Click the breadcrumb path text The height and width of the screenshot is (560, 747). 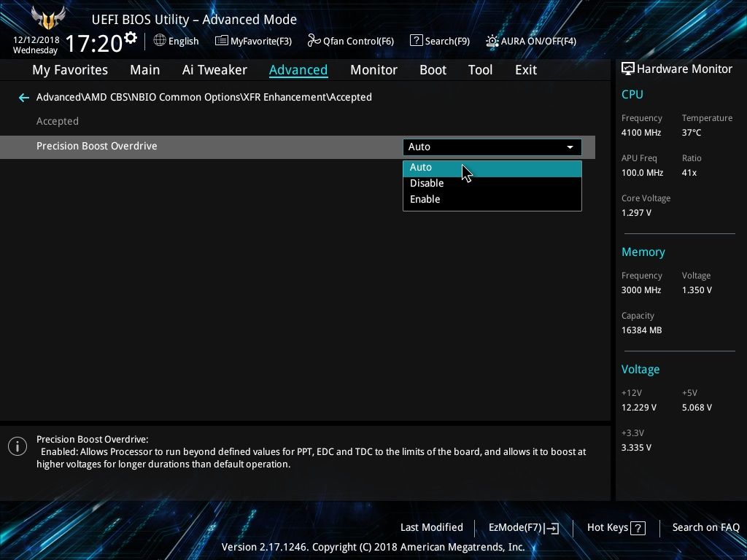[x=204, y=97]
